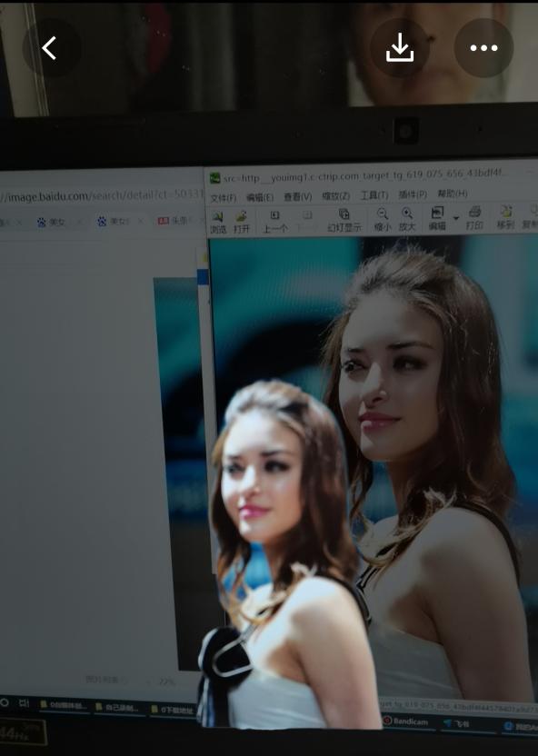The image size is (538, 756).
Task: Switch to the Bandicam taskbar item
Action: tap(406, 721)
